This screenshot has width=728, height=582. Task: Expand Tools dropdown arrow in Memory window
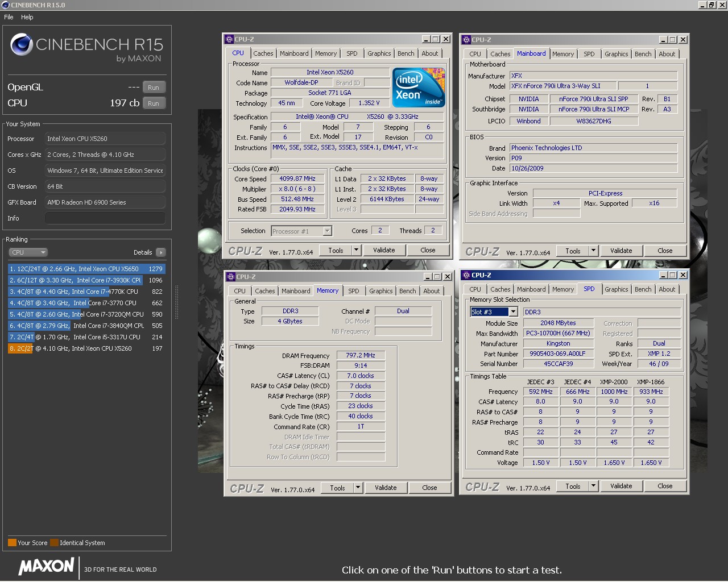(358, 488)
